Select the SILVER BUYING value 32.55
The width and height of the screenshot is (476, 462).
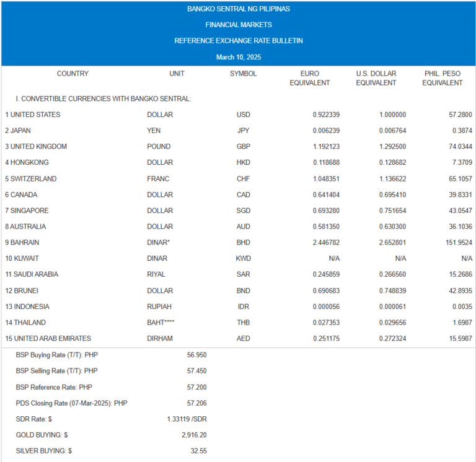click(198, 451)
